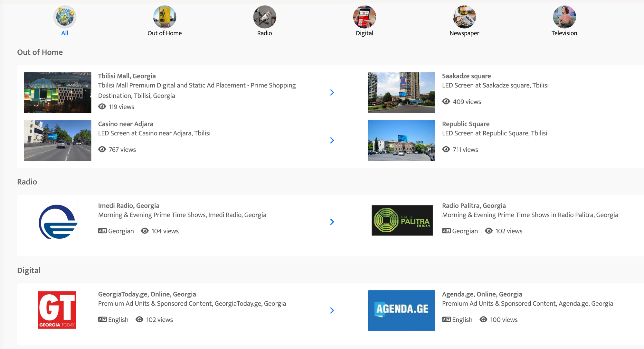The height and width of the screenshot is (349, 644).
Task: Switch to the Television tab label
Action: [564, 33]
